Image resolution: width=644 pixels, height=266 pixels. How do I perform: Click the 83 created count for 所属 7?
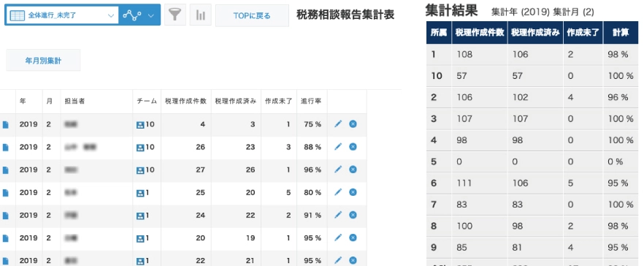point(462,205)
